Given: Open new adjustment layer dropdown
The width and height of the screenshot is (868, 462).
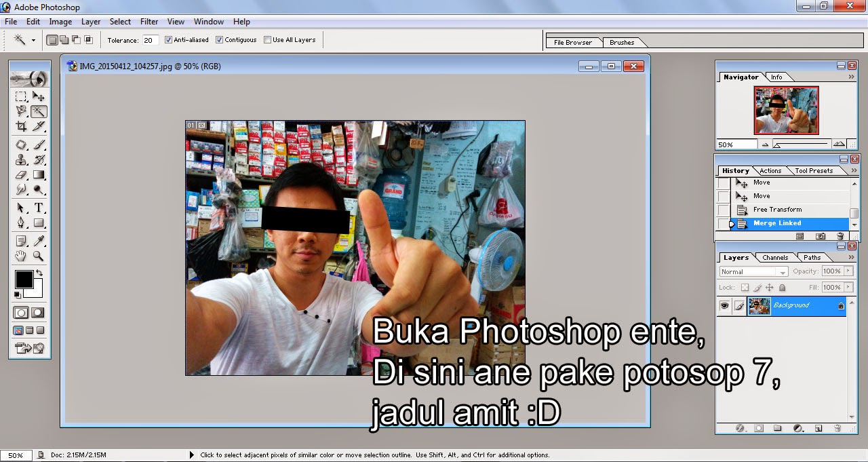Looking at the screenshot, I should (798, 429).
